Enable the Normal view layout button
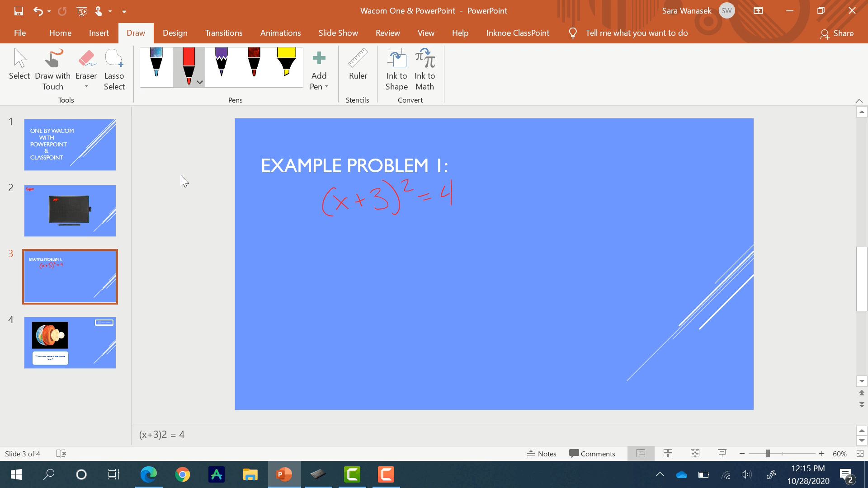The height and width of the screenshot is (488, 868). (640, 454)
